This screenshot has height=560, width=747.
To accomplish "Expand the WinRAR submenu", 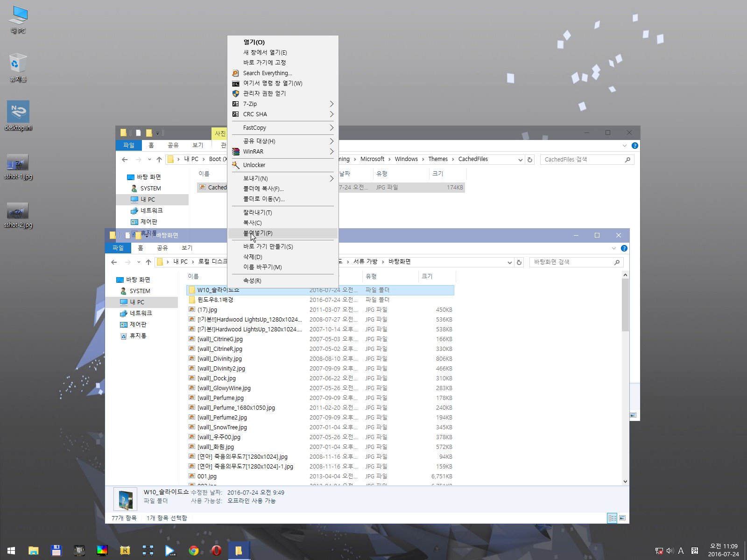I will point(282,151).
